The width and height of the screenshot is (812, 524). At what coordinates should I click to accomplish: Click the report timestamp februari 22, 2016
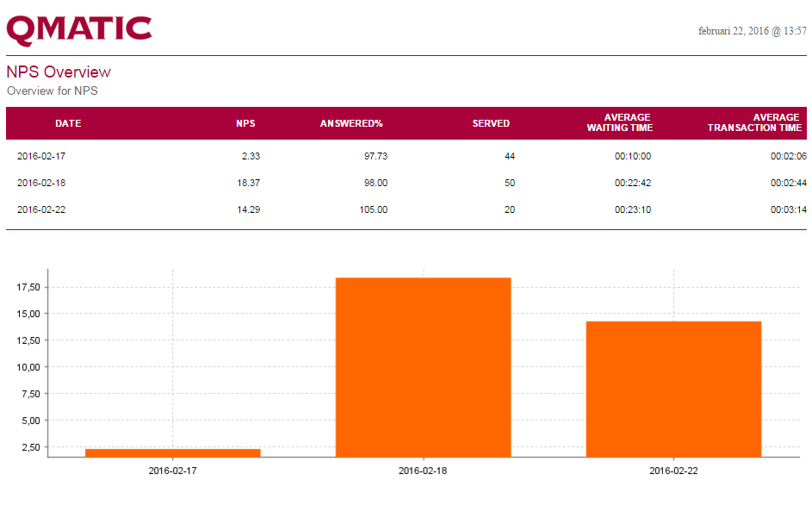point(752,31)
